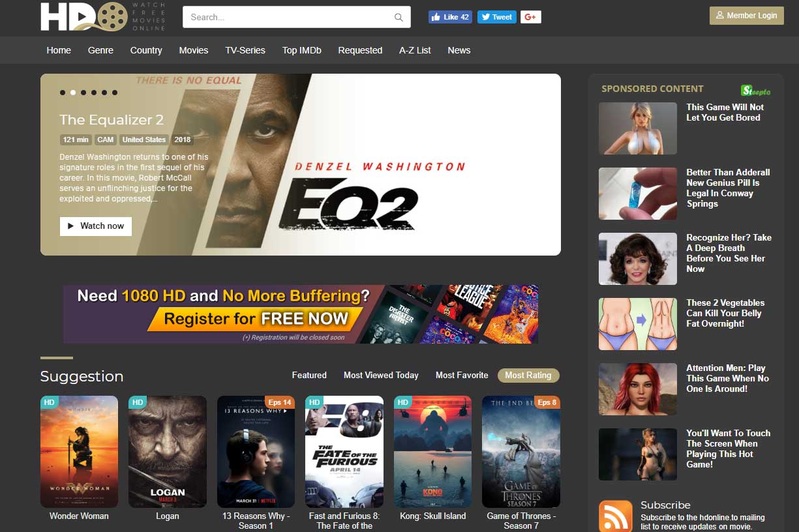Click the Logan title link
This screenshot has height=532, width=799.
[x=168, y=516]
